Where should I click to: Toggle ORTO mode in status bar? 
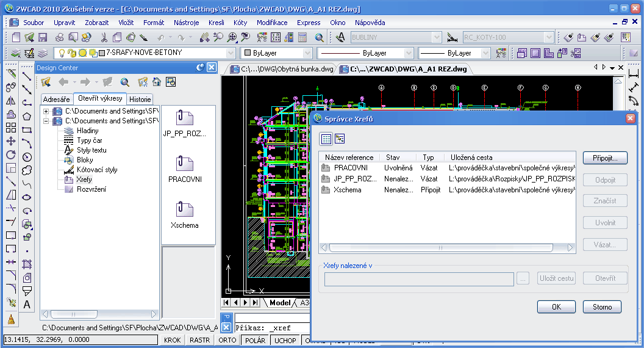[227, 340]
